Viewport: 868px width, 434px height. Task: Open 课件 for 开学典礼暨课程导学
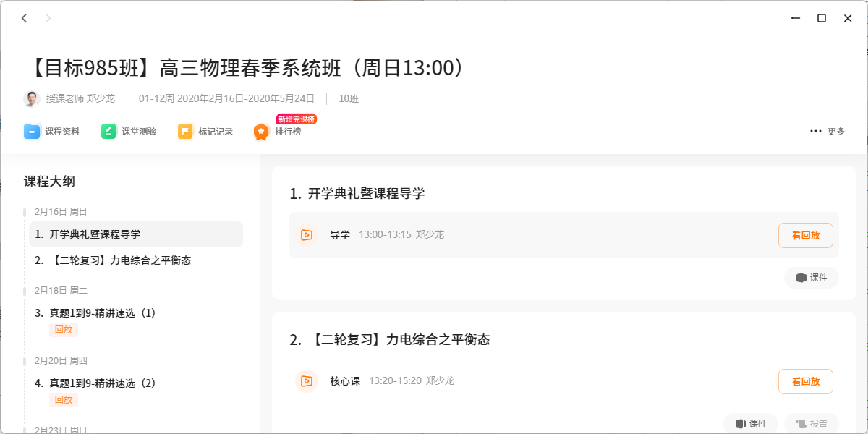[x=812, y=278]
